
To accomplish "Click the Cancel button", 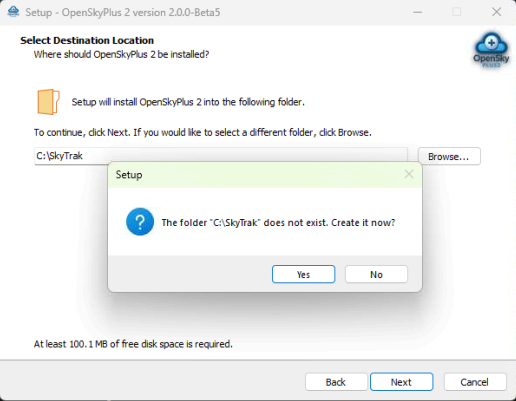I will click(475, 382).
